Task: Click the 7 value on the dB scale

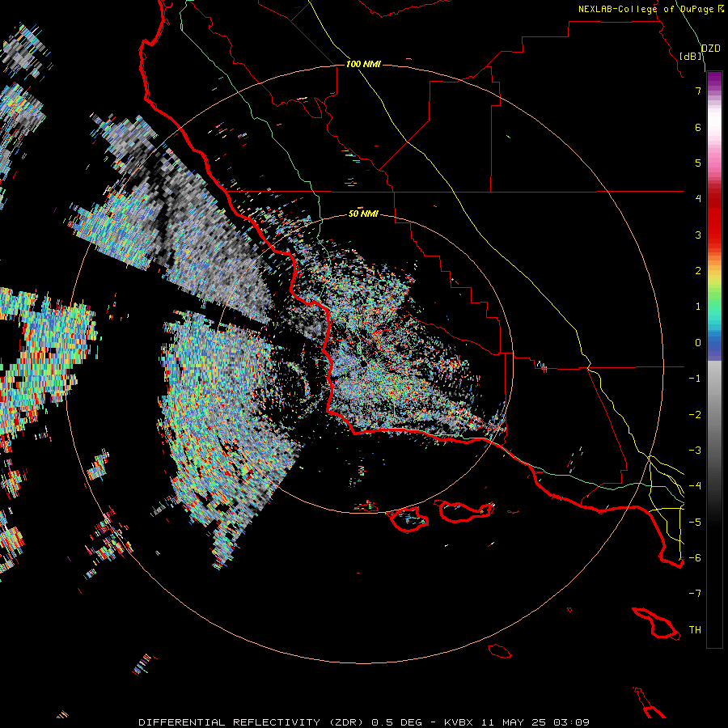Action: [x=698, y=91]
